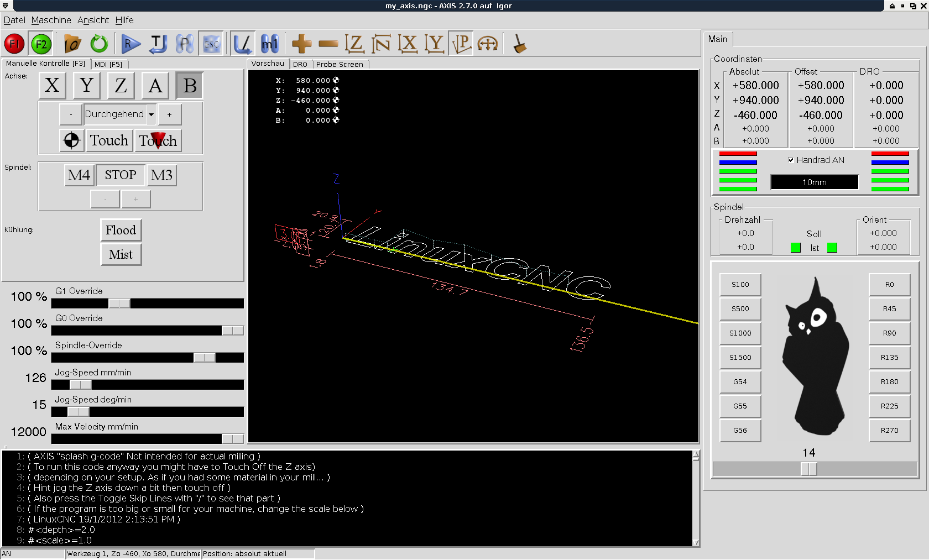The height and width of the screenshot is (560, 929).
Task: Toggle machine power F2 button
Action: 41,44
